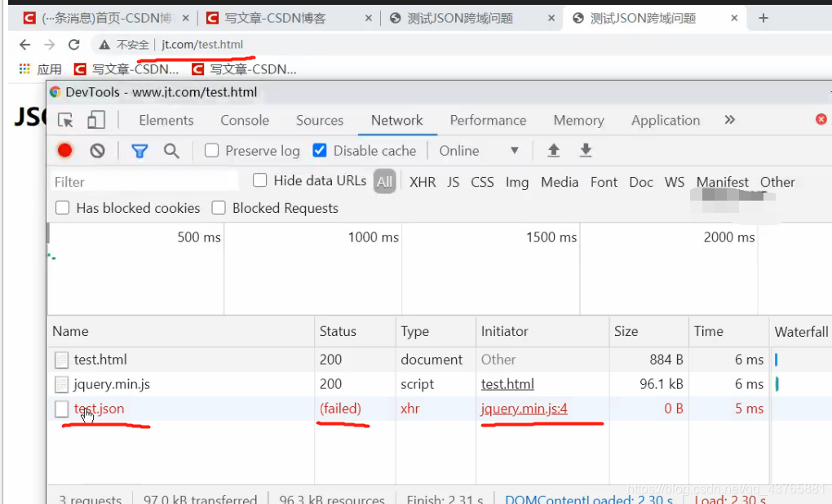Open the jquery.min.js:4 initiator link

(x=524, y=409)
